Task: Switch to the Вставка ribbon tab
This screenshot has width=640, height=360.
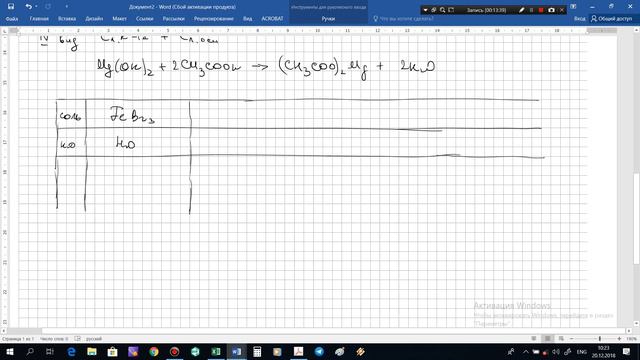Action: [67, 18]
